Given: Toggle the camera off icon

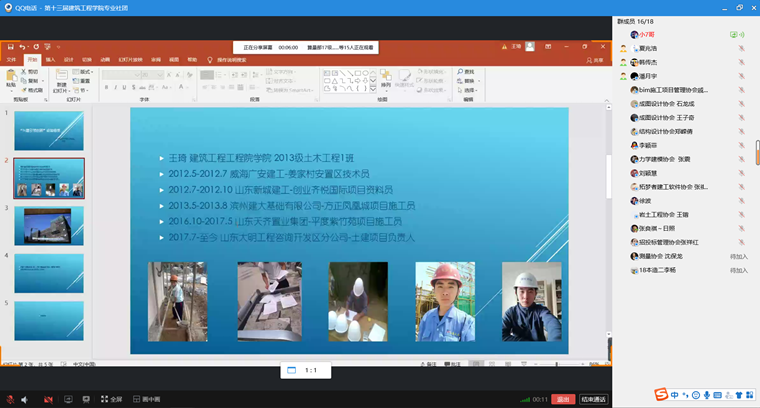Looking at the screenshot, I should tap(48, 398).
